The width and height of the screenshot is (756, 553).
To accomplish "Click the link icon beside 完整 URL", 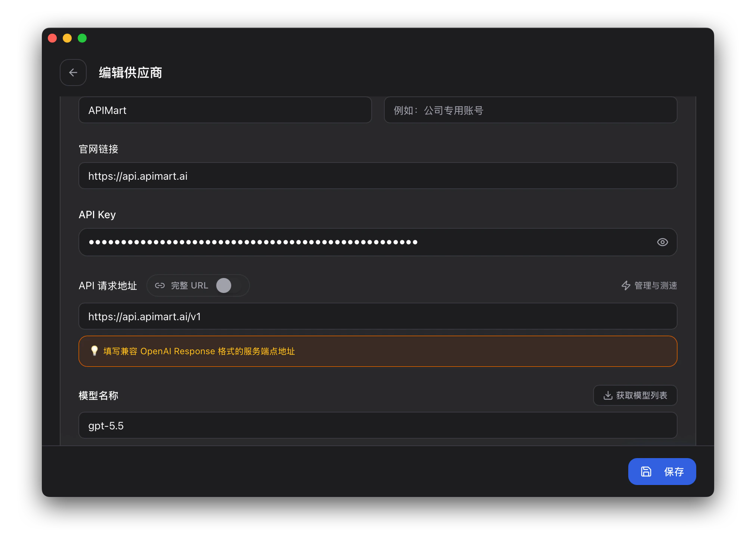I will [160, 285].
